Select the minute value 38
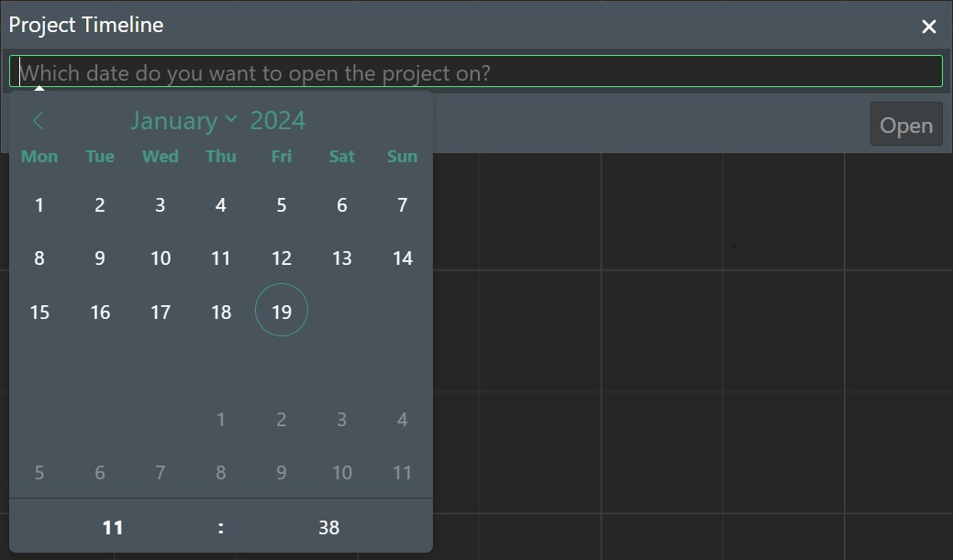Viewport: 953px width, 560px height. [328, 527]
